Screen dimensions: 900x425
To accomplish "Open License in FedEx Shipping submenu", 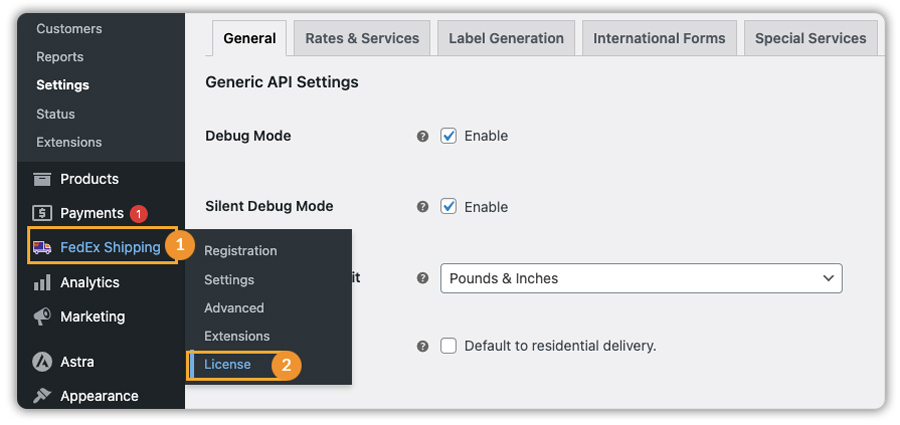I will pos(228,365).
